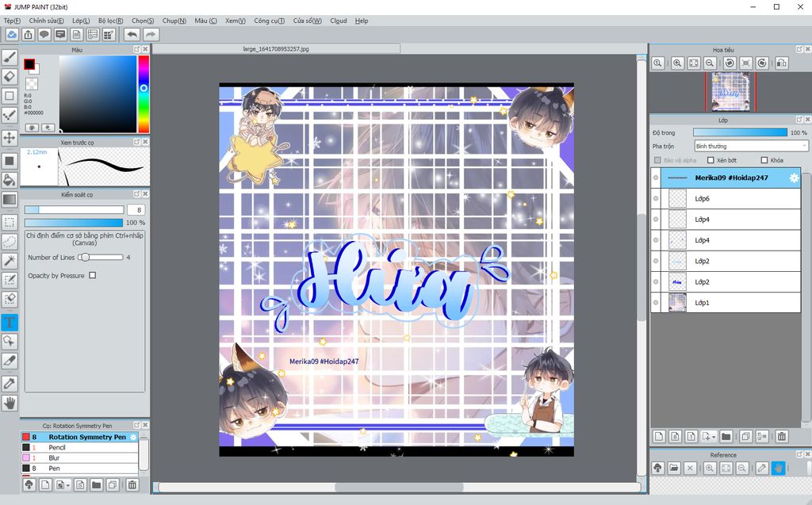
Task: Toggle visibility of layer above Lớp1
Action: (656, 281)
